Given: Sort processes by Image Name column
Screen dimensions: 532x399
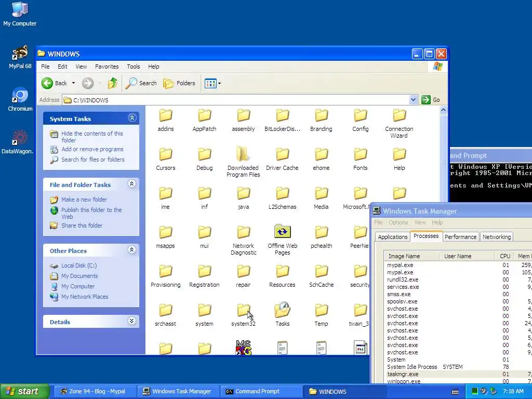Looking at the screenshot, I should click(x=411, y=256).
